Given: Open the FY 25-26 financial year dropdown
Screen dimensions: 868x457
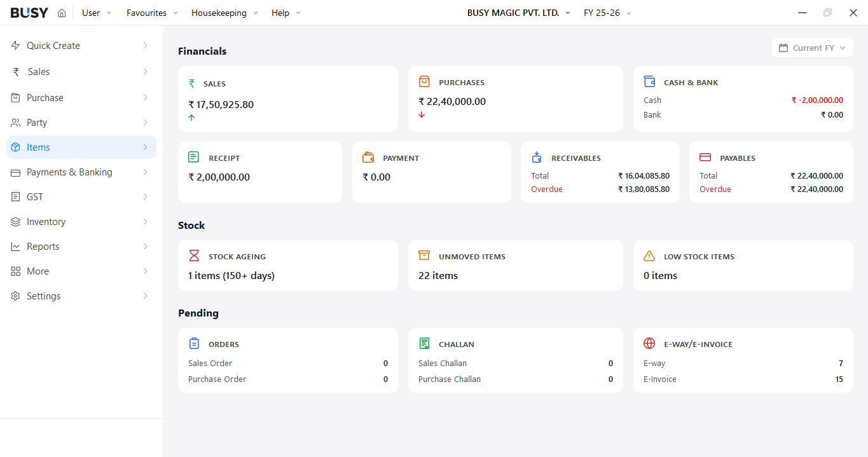Looking at the screenshot, I should point(607,13).
